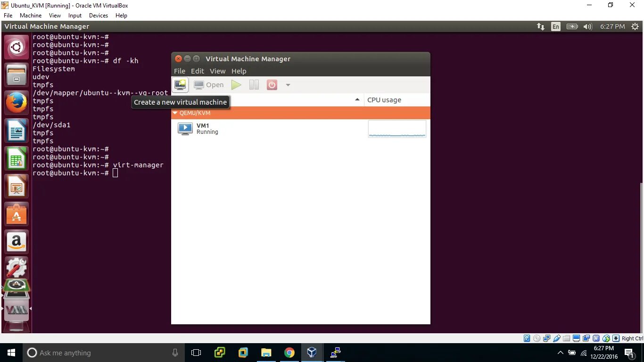The height and width of the screenshot is (362, 644).
Task: Click the Open button in virt-manager toolbar
Action: [x=209, y=85]
